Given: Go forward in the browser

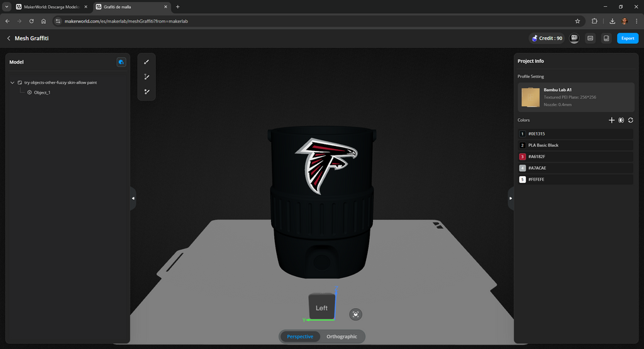Looking at the screenshot, I should [x=19, y=21].
